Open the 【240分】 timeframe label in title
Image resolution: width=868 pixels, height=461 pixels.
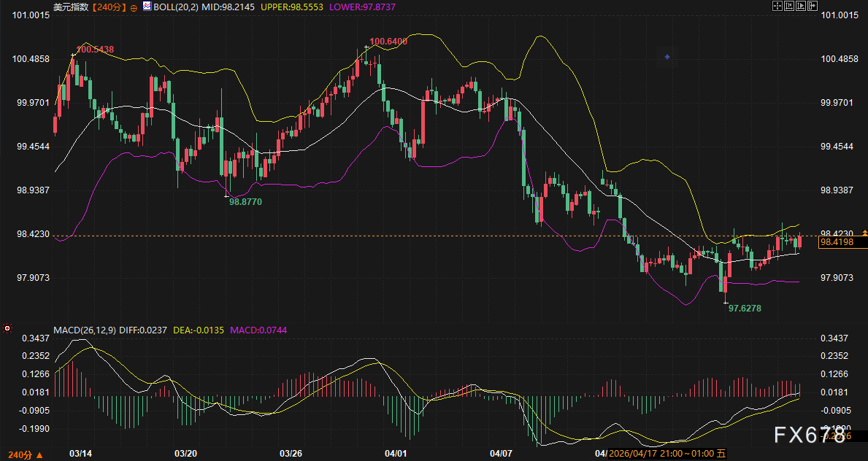109,7
